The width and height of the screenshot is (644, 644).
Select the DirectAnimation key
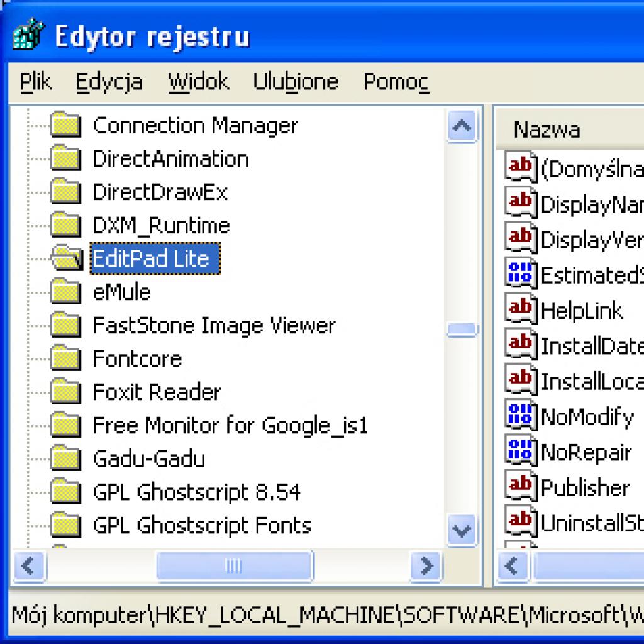click(170, 159)
